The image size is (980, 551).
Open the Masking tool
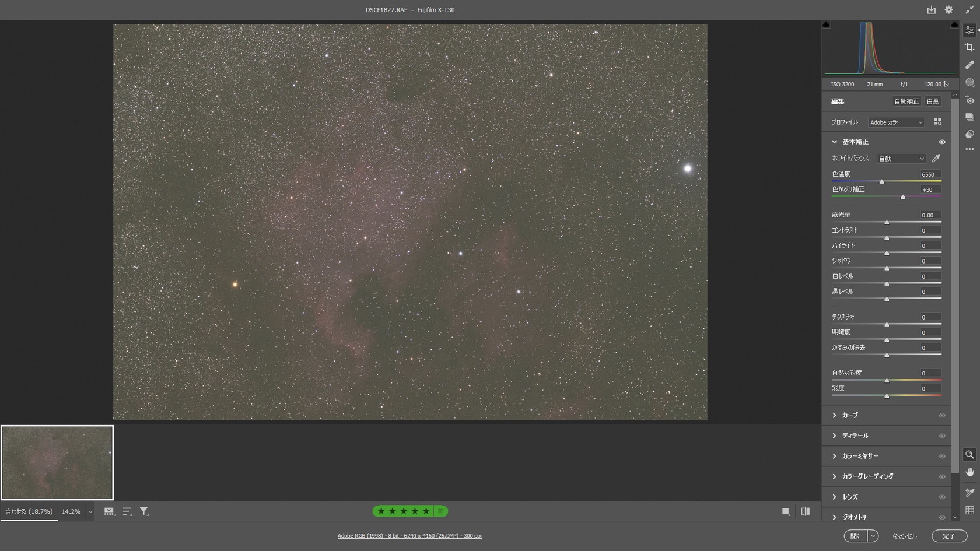point(970,83)
